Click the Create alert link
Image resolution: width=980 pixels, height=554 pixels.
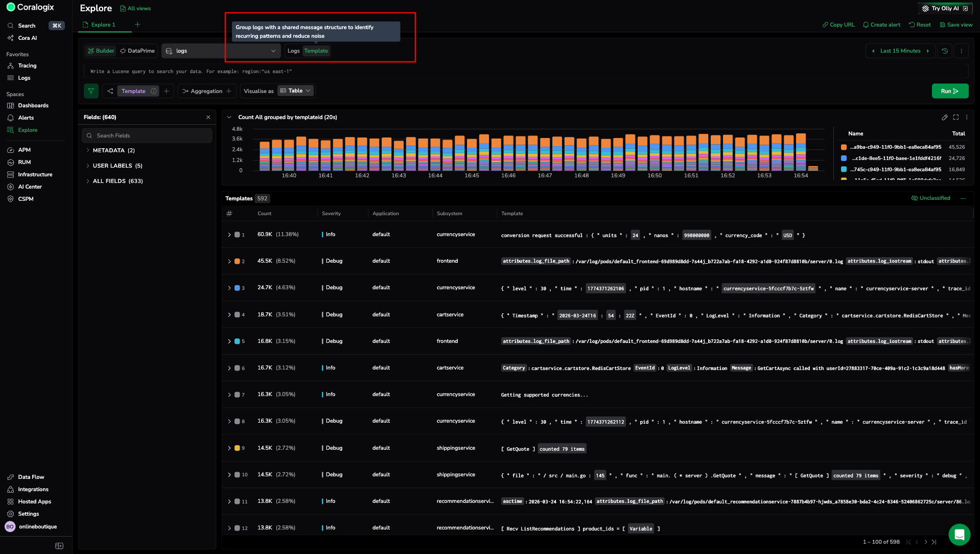click(x=881, y=25)
